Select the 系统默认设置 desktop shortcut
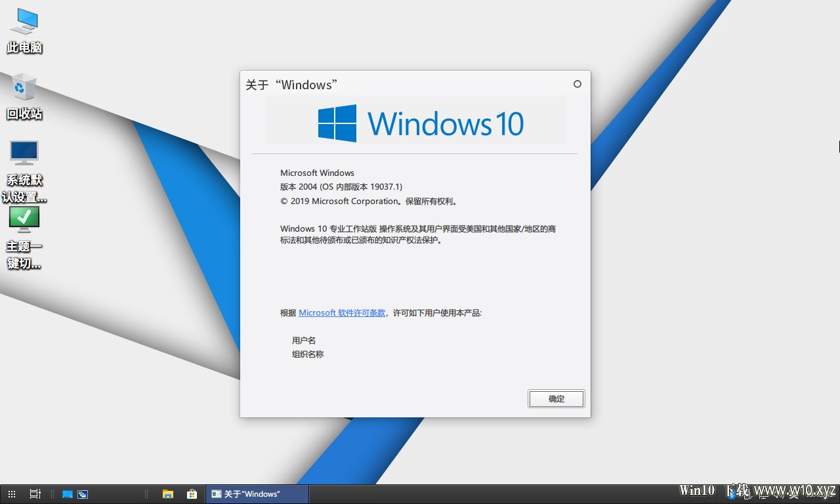This screenshot has height=504, width=840. point(24,171)
